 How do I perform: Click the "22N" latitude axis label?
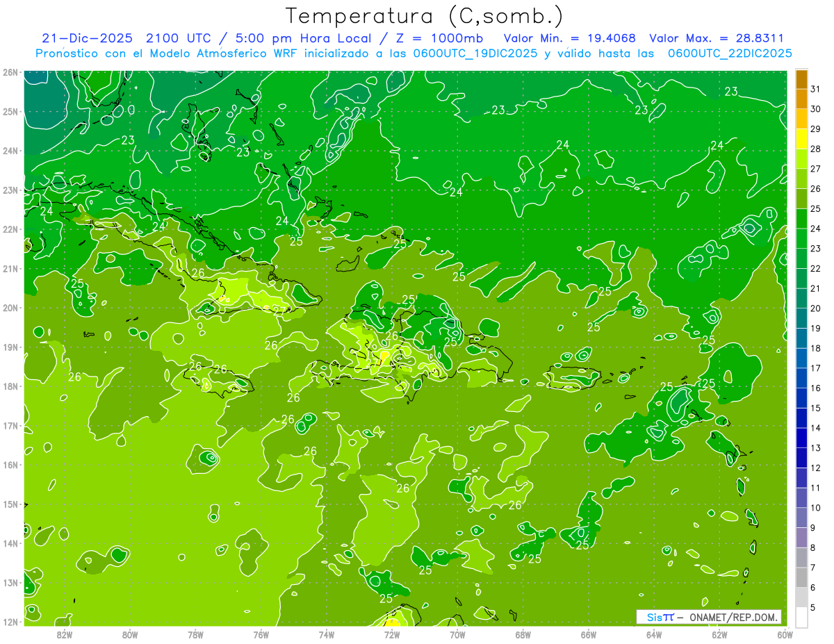pos(10,229)
